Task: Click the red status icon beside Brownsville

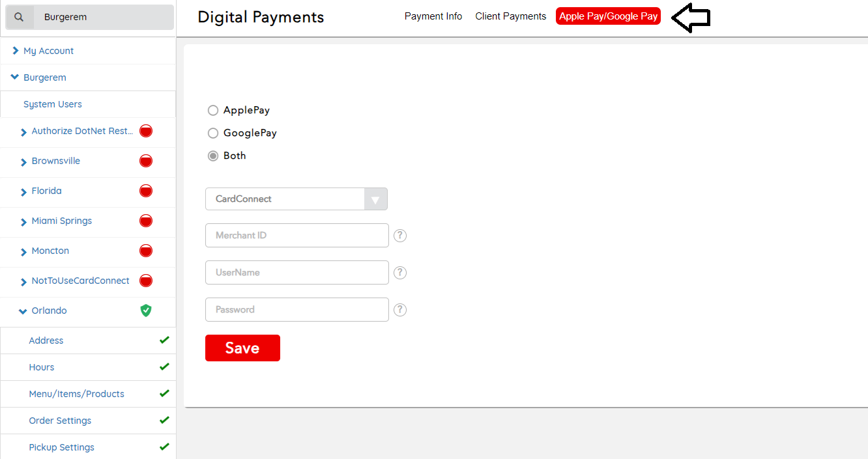Action: 146,161
